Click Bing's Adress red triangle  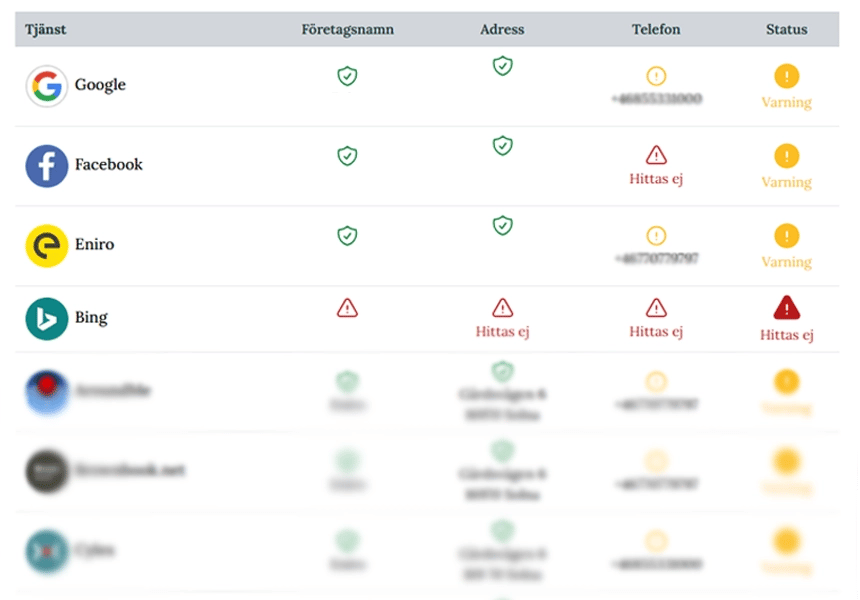[x=502, y=308]
